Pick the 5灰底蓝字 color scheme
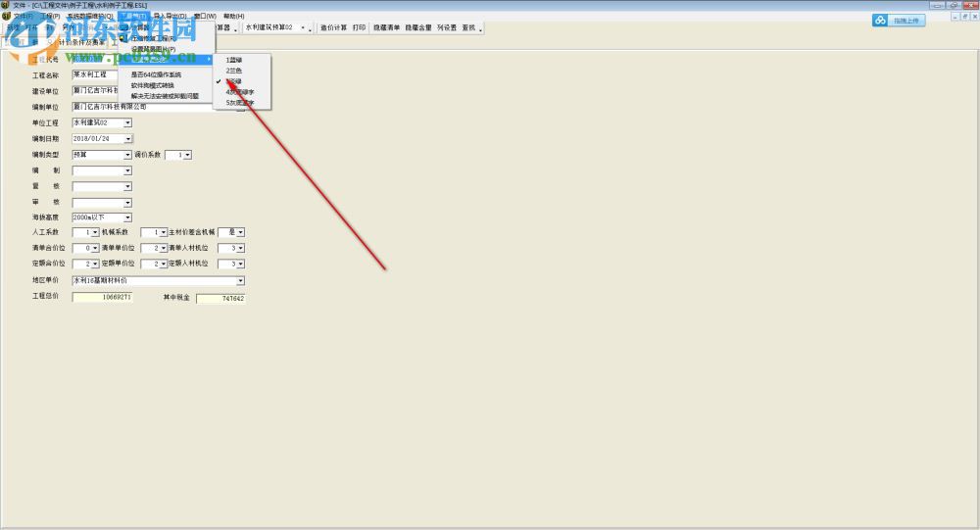Image resolution: width=980 pixels, height=530 pixels. pyautogui.click(x=242, y=103)
